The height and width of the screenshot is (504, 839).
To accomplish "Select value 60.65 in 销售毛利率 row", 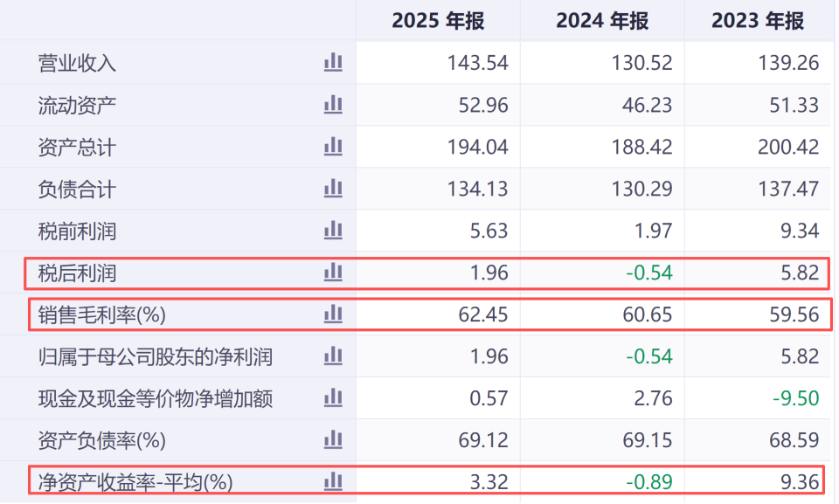I will (x=647, y=314).
